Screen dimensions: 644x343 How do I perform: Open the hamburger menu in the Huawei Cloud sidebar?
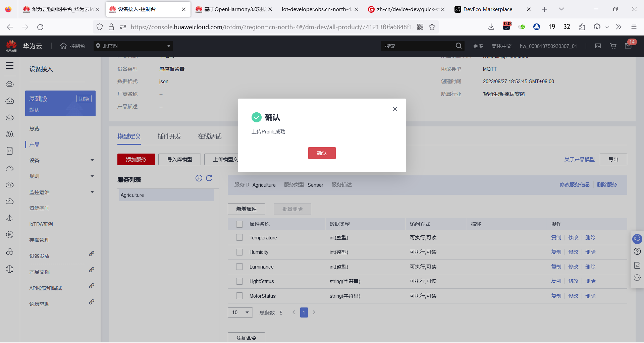[10, 65]
